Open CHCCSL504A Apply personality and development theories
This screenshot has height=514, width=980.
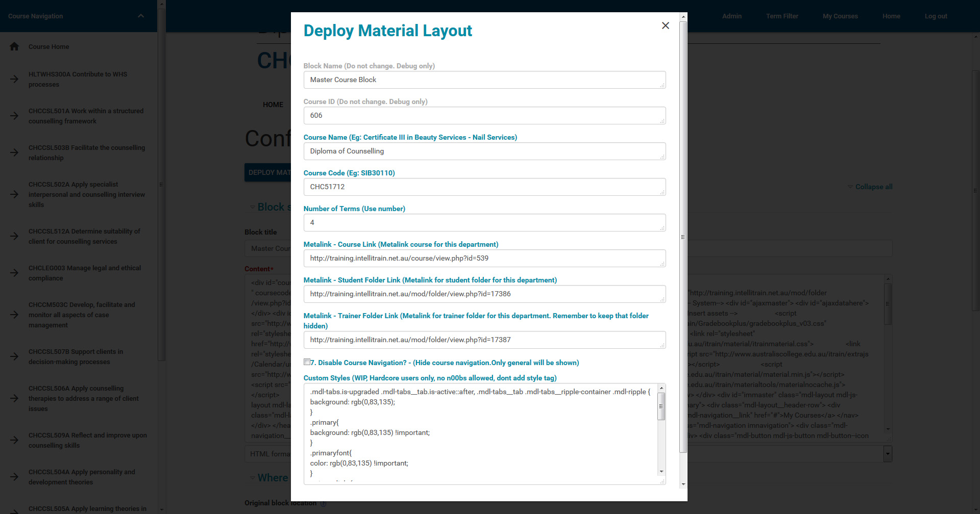point(82,477)
